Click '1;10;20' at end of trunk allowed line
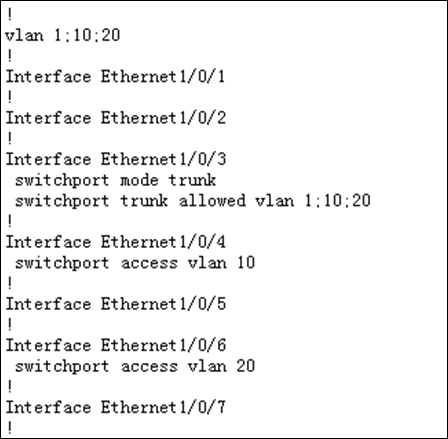 337,201
